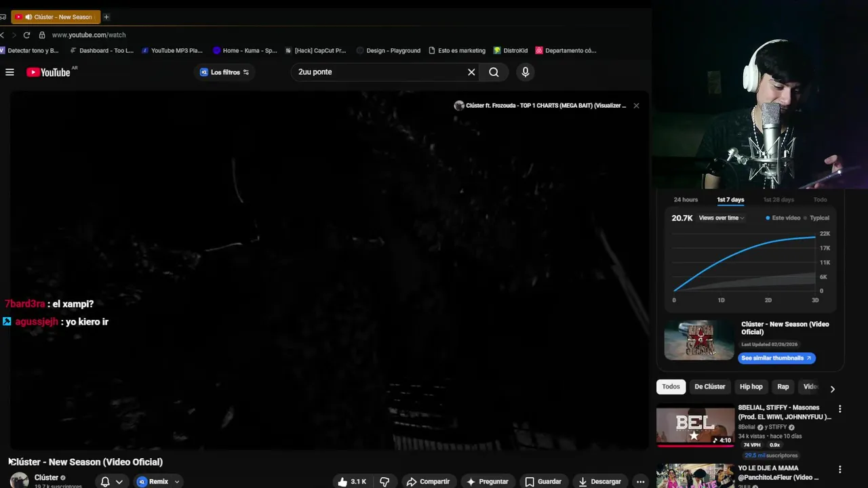Screen dimensions: 868x488
Task: Open a new browser tab
Action: point(106,17)
